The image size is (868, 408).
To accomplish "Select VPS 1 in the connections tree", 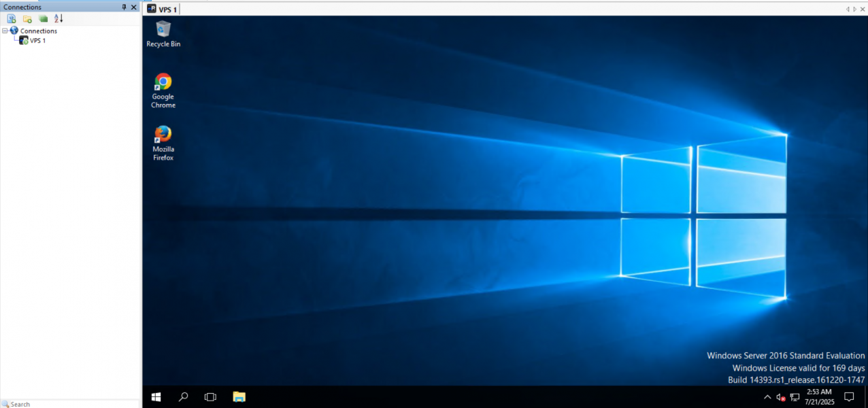I will point(33,40).
